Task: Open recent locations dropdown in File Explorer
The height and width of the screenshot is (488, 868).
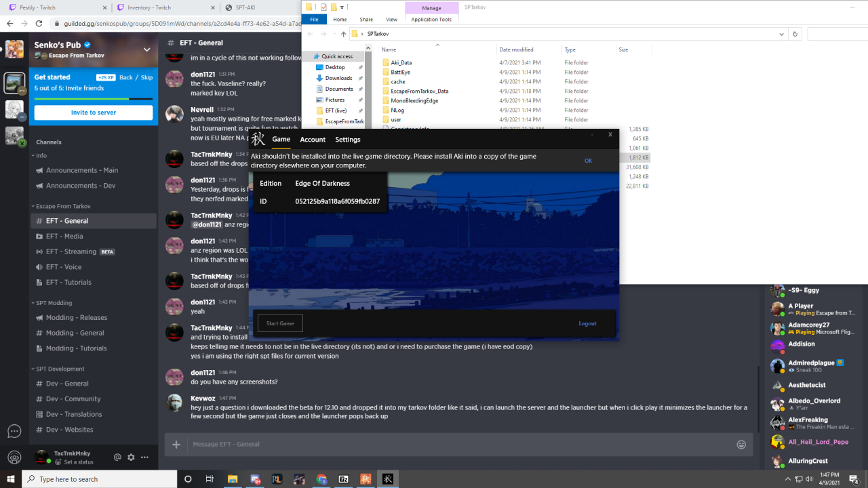Action: click(334, 34)
